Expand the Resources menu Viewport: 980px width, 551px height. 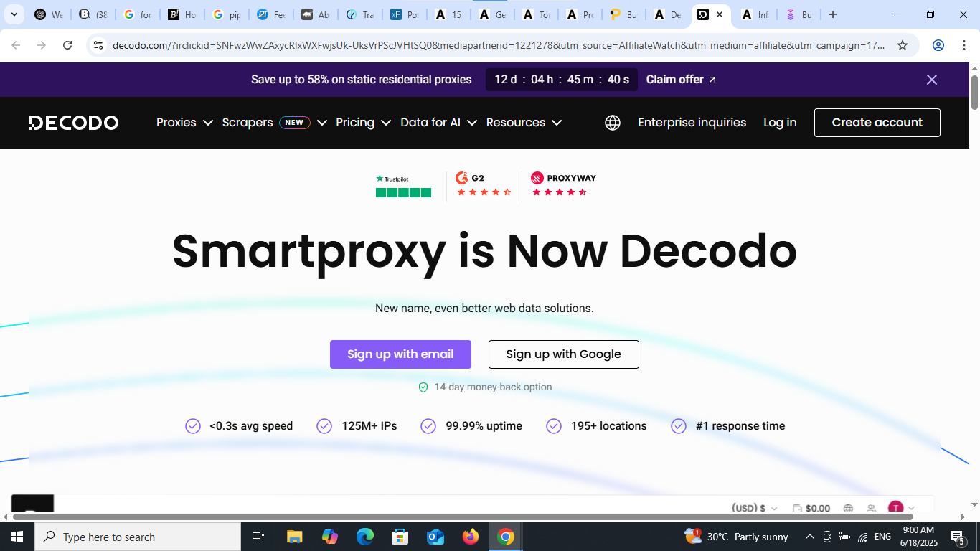[524, 123]
